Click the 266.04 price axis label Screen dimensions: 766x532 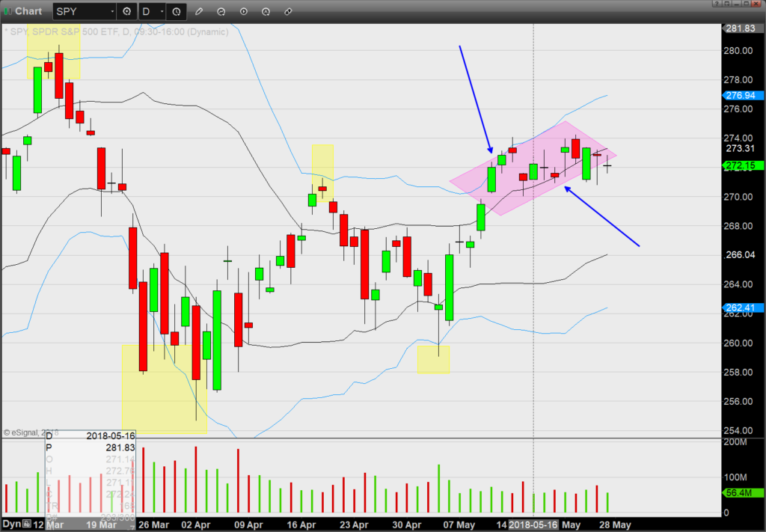pos(740,254)
